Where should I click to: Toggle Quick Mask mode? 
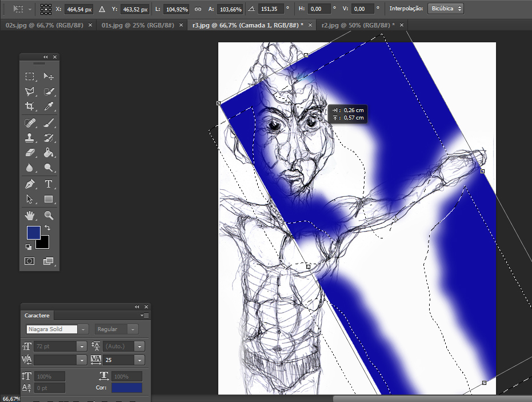click(x=30, y=261)
